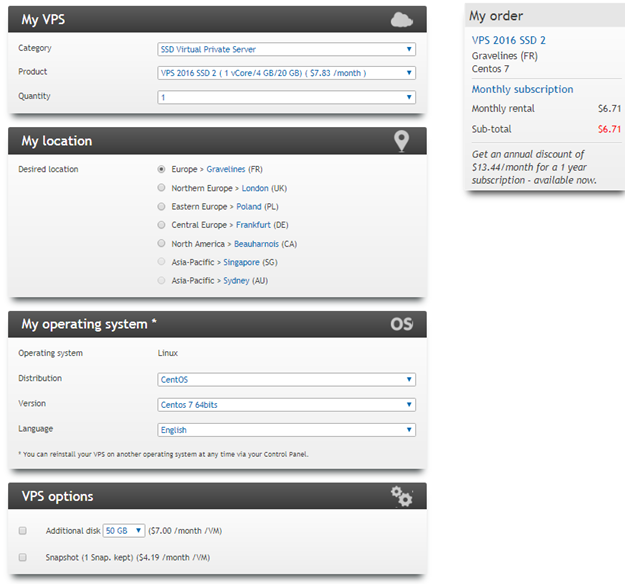This screenshot has height=586, width=627.
Task: Click the Beauharnois location link
Action: 256,244
